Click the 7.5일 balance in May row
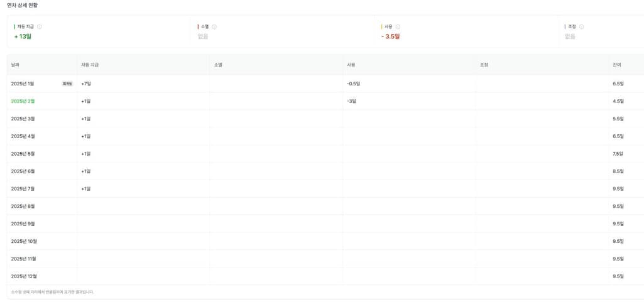The image size is (644, 307). pos(618,154)
